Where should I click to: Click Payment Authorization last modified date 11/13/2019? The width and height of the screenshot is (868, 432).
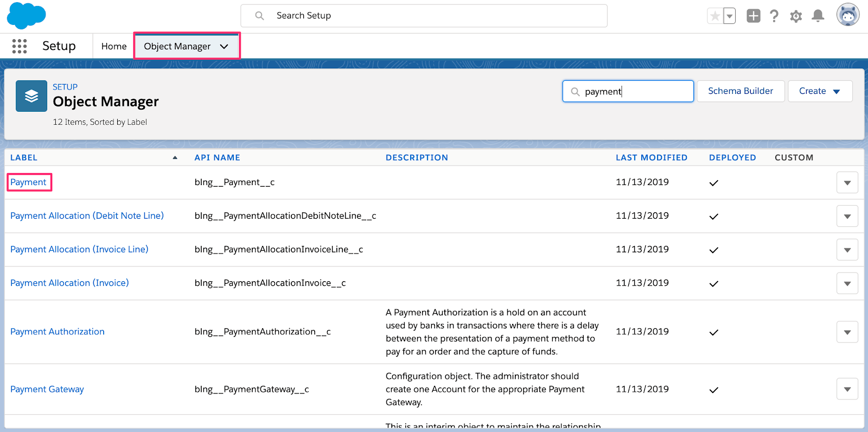642,332
